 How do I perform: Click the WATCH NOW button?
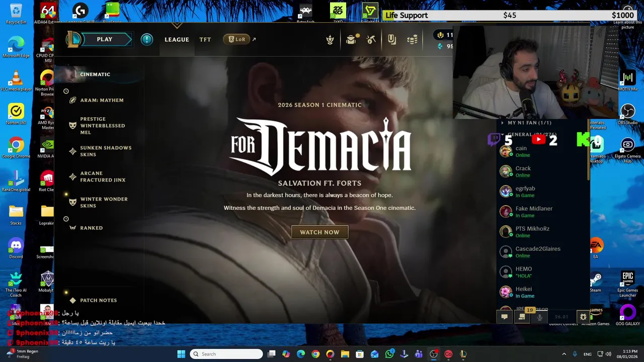[x=320, y=232]
